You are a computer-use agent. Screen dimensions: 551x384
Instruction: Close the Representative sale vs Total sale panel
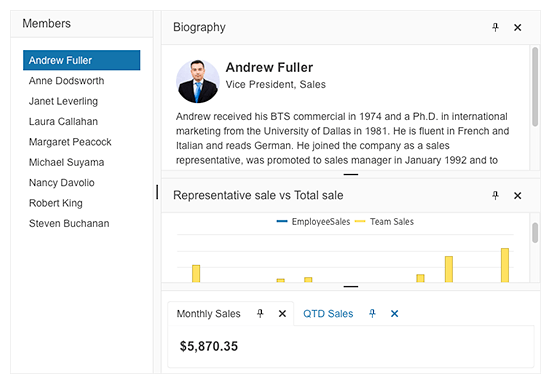(x=517, y=195)
